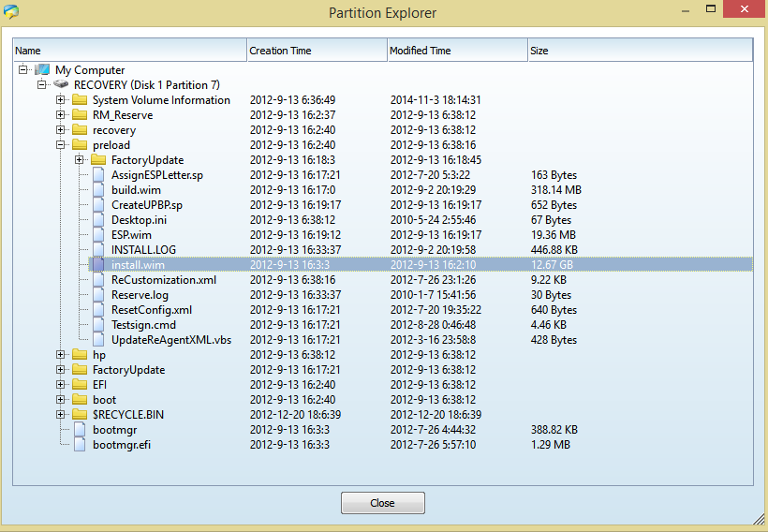Click the 1.29 MB size of bootmgr.efi

551,445
